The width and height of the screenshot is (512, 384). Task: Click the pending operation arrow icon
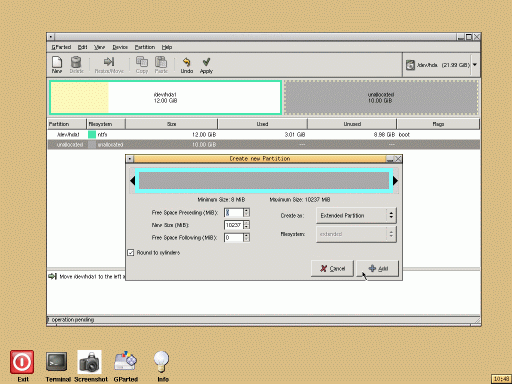[53, 276]
